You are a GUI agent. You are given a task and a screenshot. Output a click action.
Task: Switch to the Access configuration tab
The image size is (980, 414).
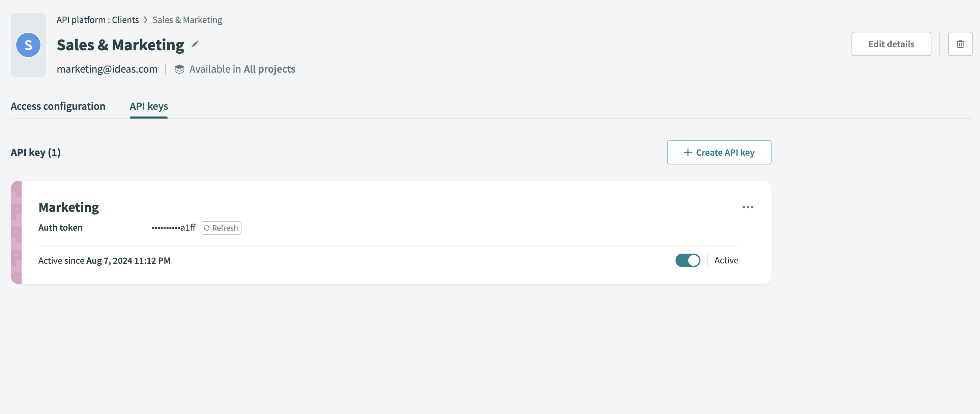pyautogui.click(x=58, y=106)
